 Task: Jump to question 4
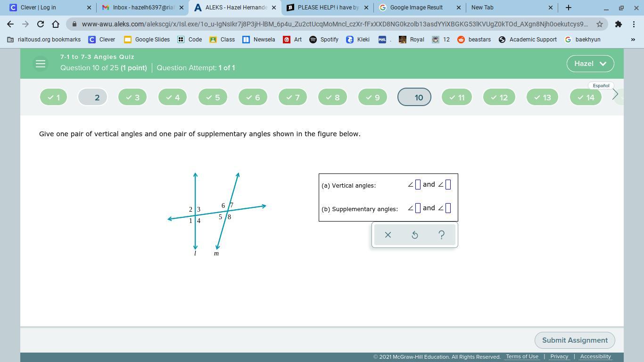173,98
